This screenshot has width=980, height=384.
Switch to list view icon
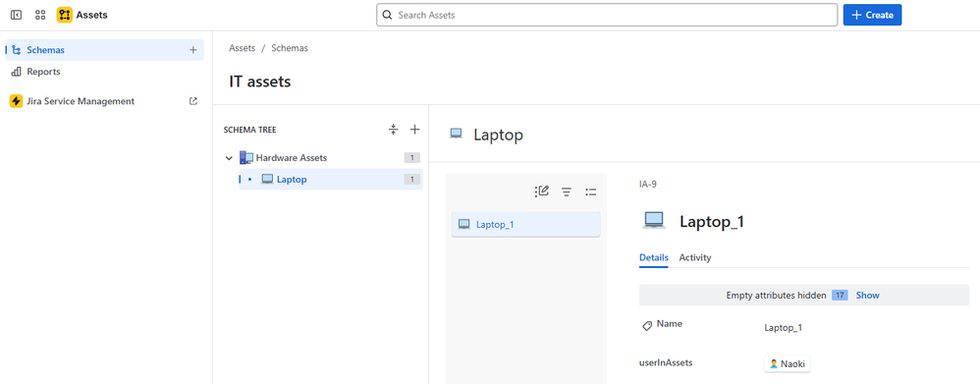tap(590, 192)
